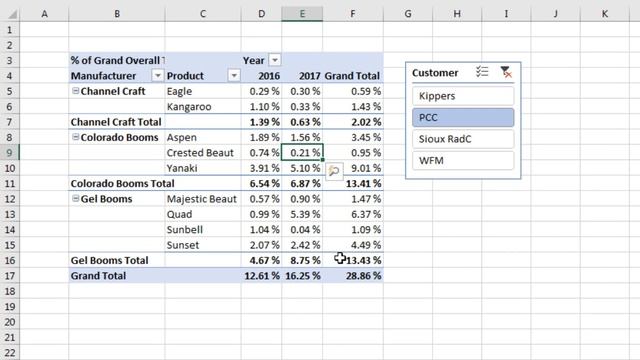Click the Customer slicer title
The width and height of the screenshot is (640, 360).
point(435,73)
